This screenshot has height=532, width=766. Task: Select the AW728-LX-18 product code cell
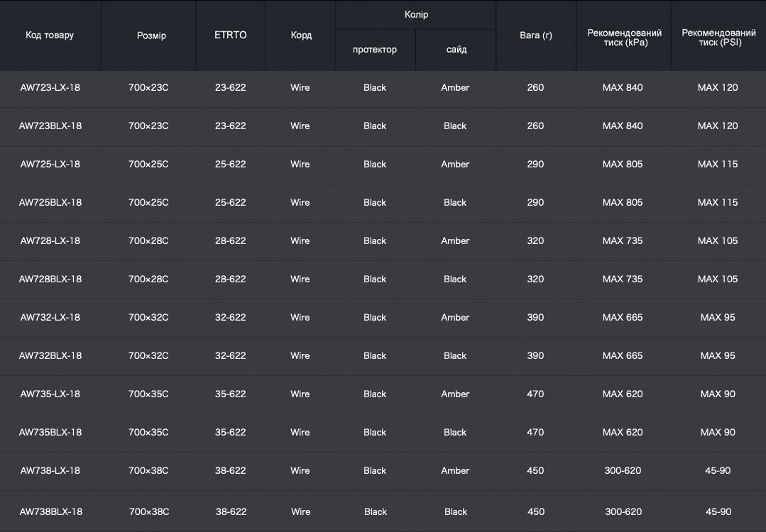coord(50,241)
